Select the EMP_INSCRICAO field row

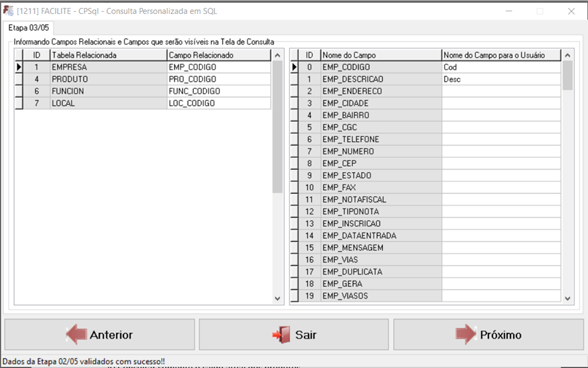pos(425,223)
